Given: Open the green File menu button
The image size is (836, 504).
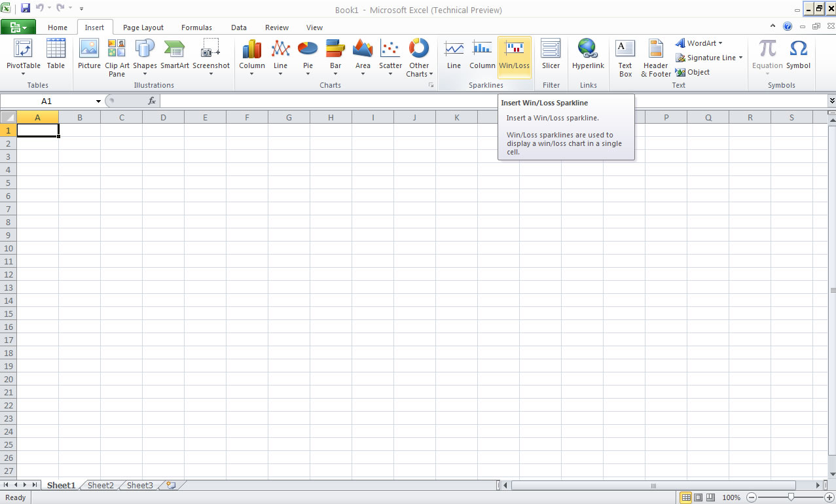Looking at the screenshot, I should [x=18, y=27].
